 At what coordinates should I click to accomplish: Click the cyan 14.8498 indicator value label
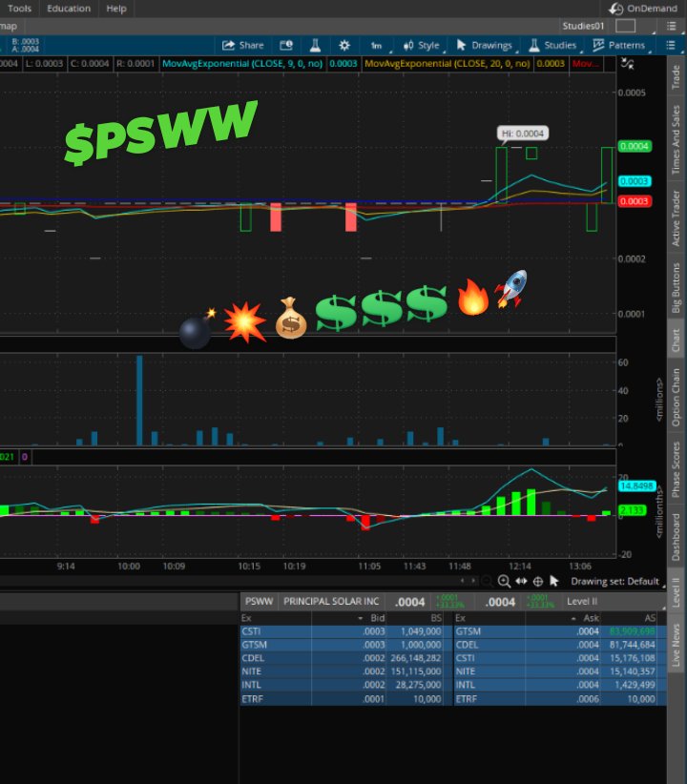pyautogui.click(x=636, y=486)
